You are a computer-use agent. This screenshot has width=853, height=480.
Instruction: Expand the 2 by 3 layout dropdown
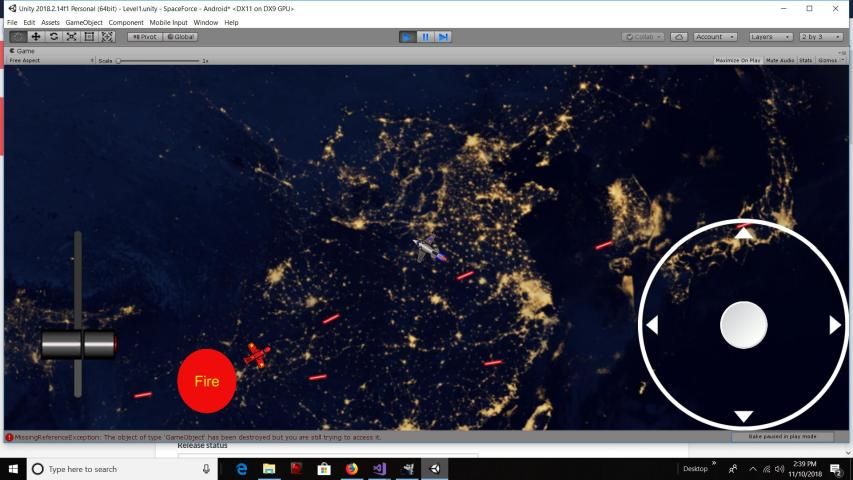tap(821, 37)
